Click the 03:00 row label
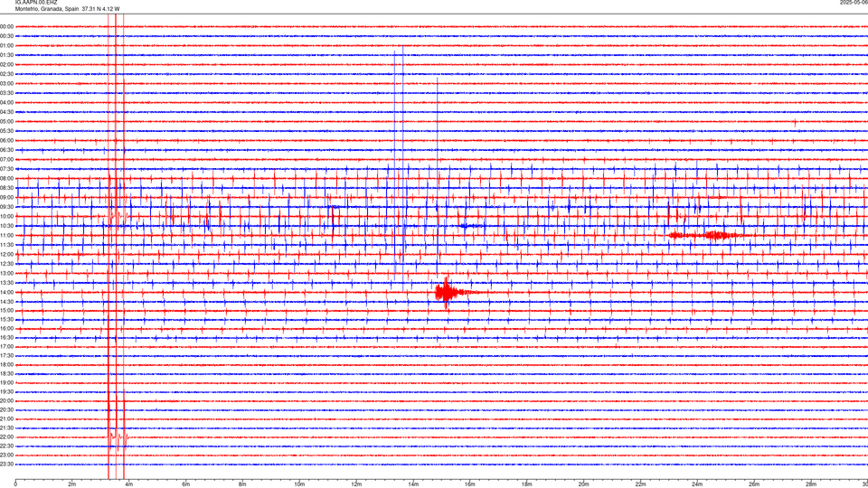This screenshot has width=868, height=488. 7,83
